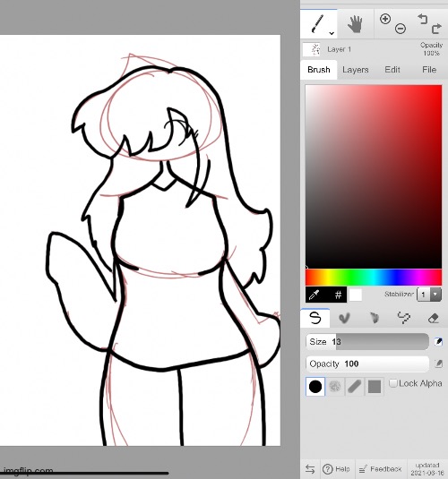
Task: Click the Opacity 100 slider
Action: [x=367, y=364]
